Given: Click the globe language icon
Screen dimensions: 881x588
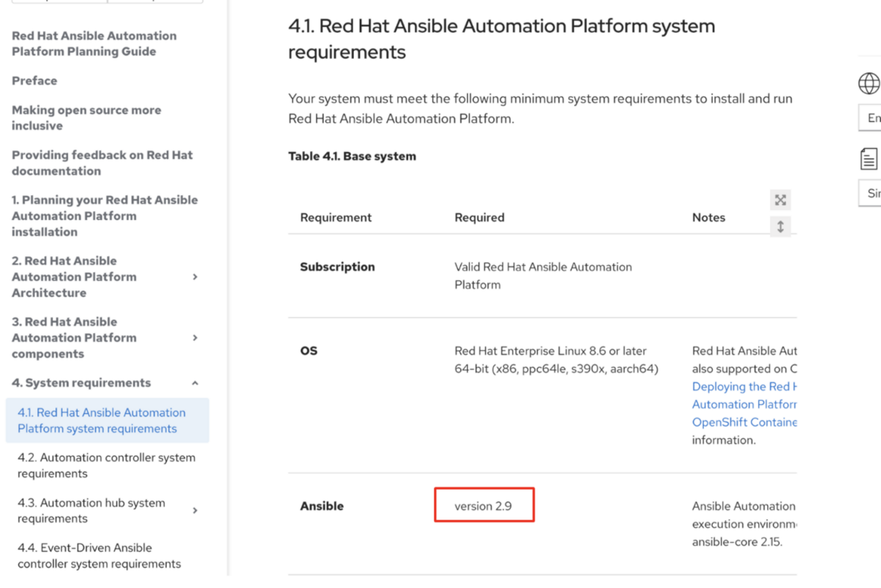Looking at the screenshot, I should point(869,83).
